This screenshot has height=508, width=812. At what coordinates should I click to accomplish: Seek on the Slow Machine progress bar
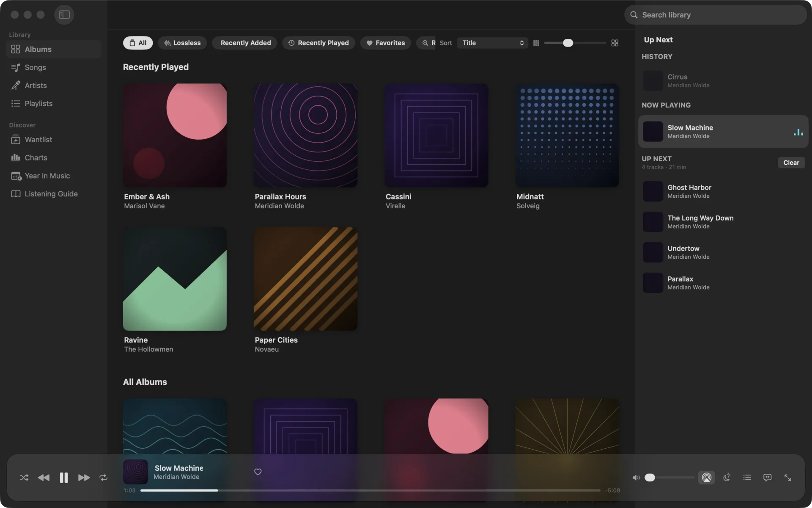(x=370, y=490)
